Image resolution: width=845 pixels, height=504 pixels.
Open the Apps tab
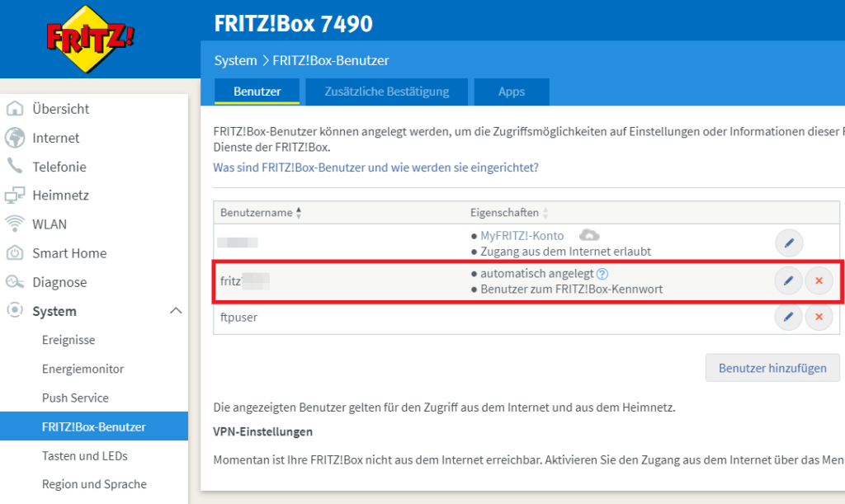512,92
